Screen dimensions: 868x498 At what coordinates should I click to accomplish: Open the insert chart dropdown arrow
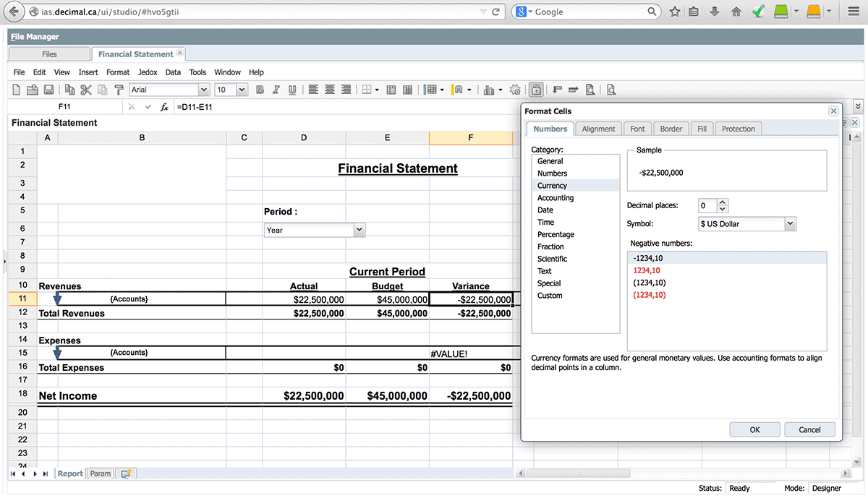(501, 90)
